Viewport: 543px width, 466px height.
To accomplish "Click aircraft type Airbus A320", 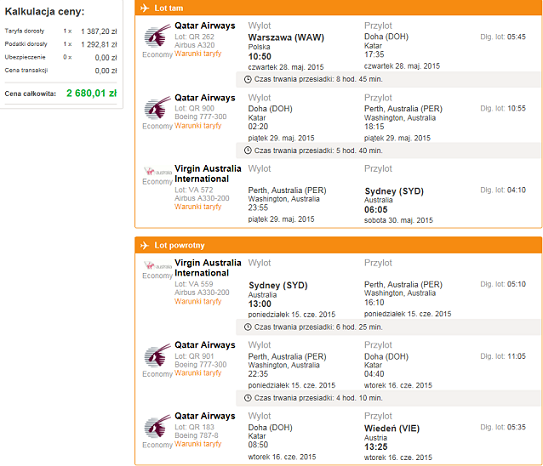I will (195, 45).
